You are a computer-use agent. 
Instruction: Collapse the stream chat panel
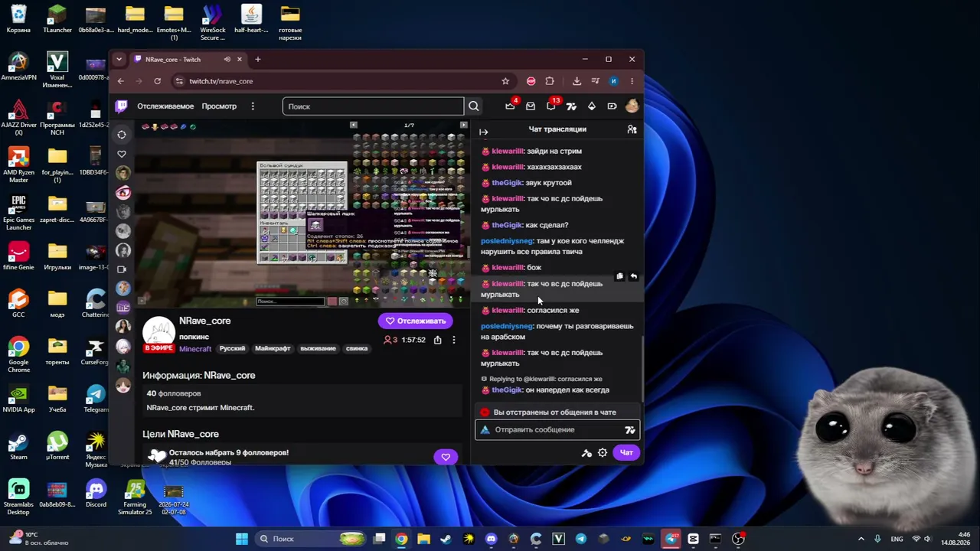[x=484, y=132]
